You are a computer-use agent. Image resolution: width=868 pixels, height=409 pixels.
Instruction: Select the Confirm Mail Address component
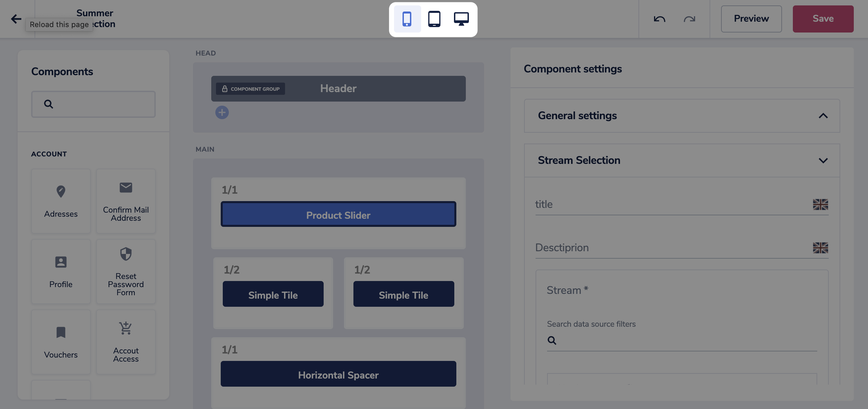pos(126,201)
